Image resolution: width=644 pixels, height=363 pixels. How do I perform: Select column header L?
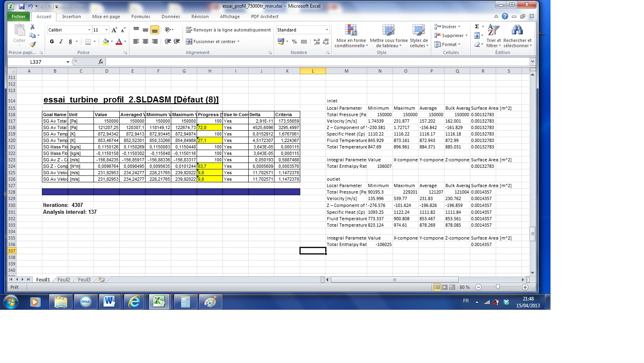[x=313, y=71]
